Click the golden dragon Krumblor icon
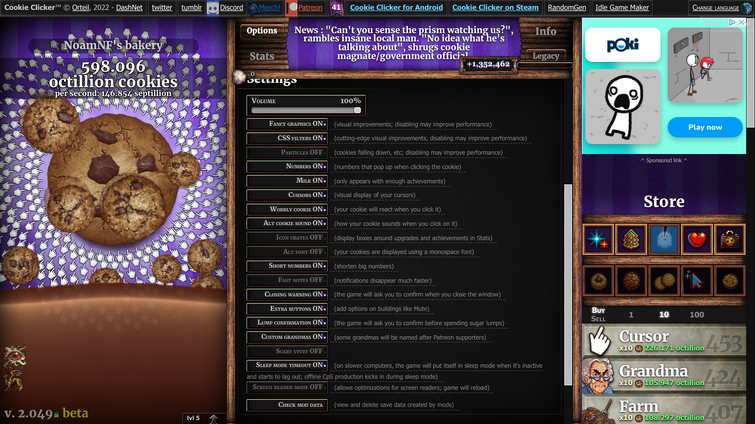Image resolution: width=755 pixels, height=424 pixels. (x=14, y=380)
